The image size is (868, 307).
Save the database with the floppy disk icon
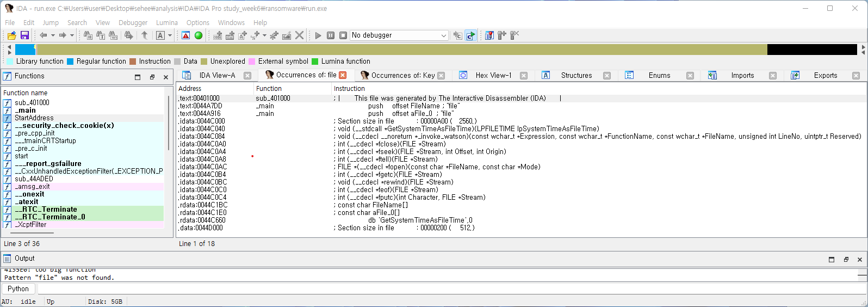[x=24, y=35]
